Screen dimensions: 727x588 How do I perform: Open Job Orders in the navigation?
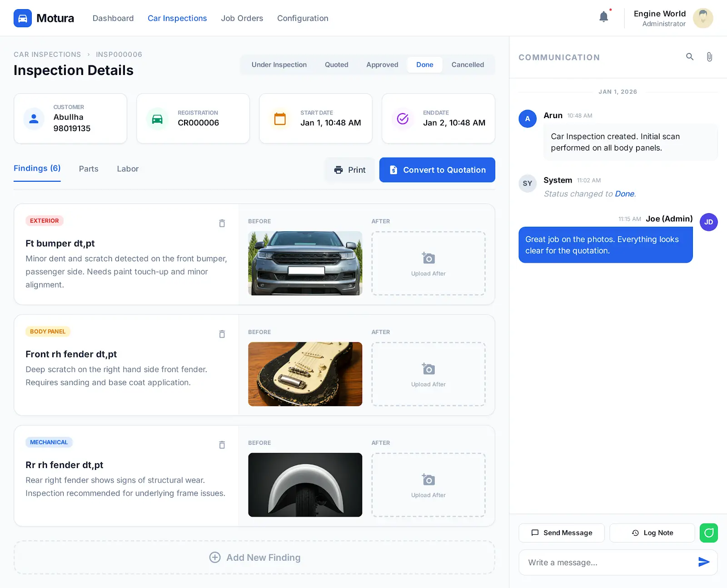click(x=242, y=18)
